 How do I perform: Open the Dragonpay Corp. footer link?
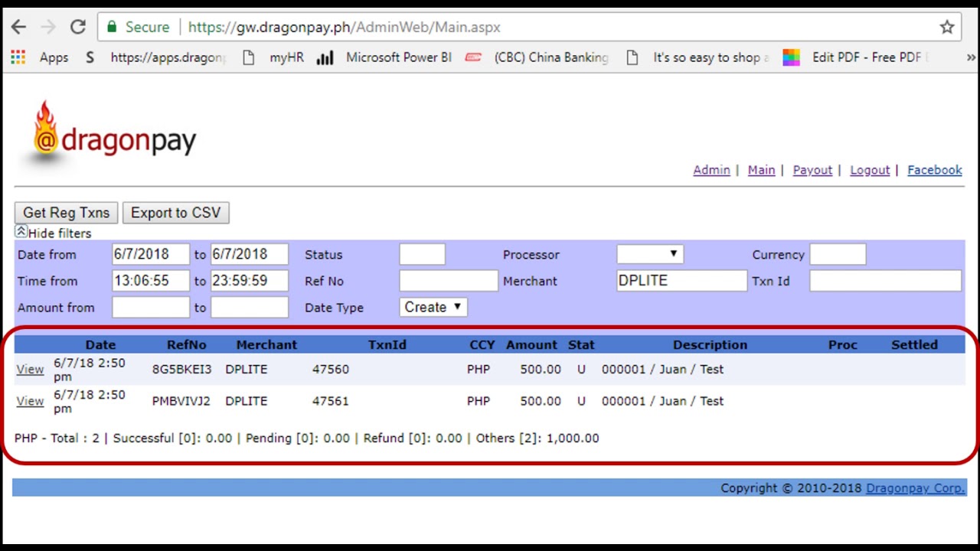click(x=915, y=487)
